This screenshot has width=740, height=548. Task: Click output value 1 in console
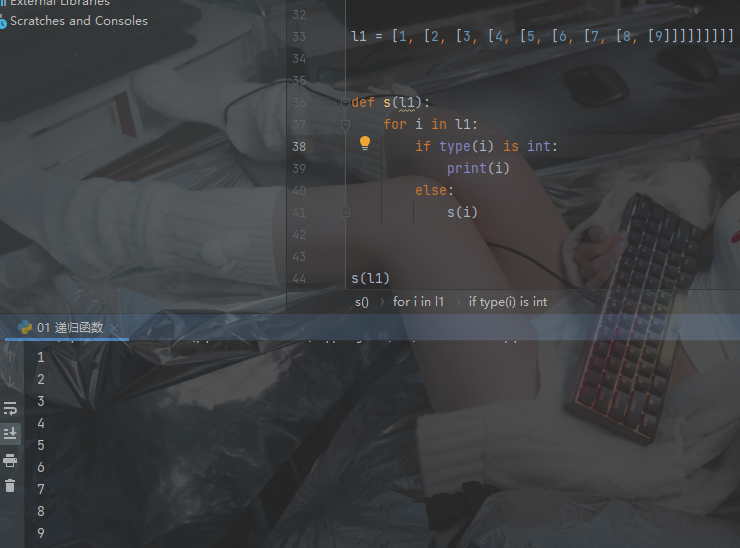click(41, 357)
